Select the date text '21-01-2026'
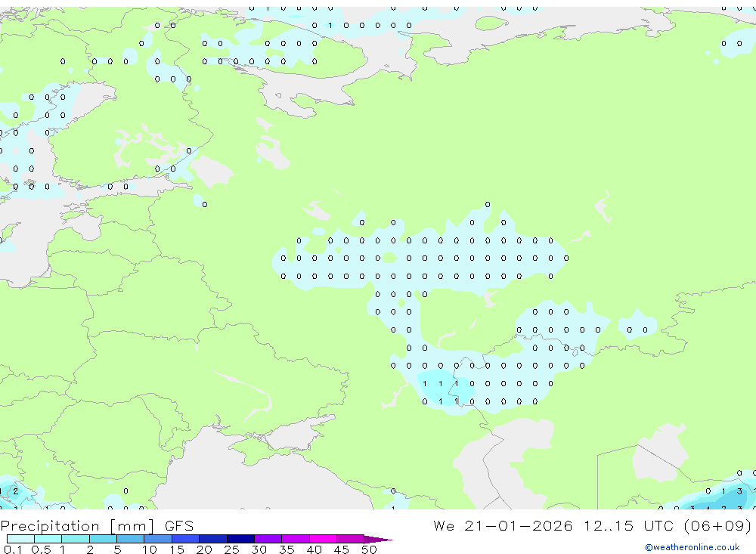The width and height of the screenshot is (756, 554). point(519,525)
